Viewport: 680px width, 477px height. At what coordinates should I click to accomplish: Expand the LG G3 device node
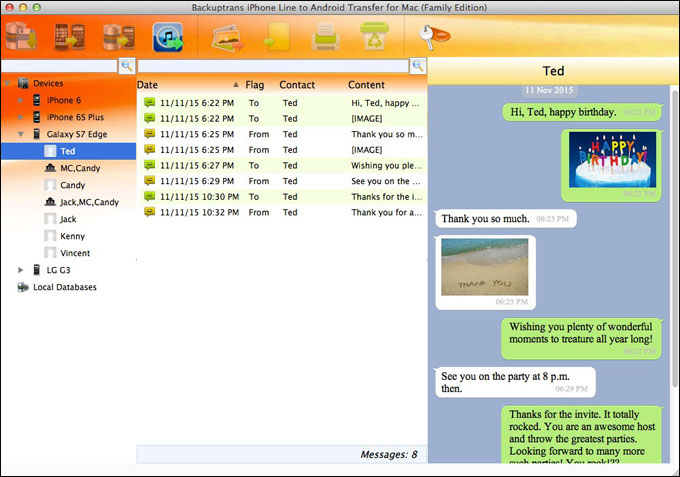[20, 270]
